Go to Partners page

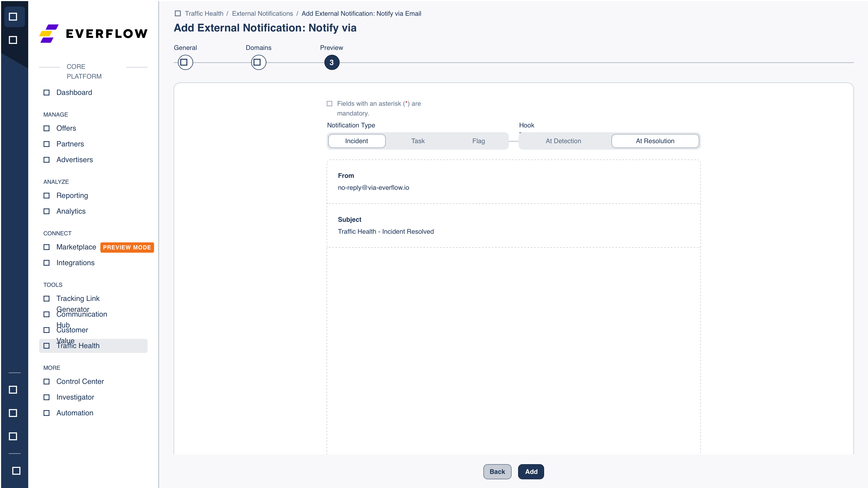(x=93, y=144)
